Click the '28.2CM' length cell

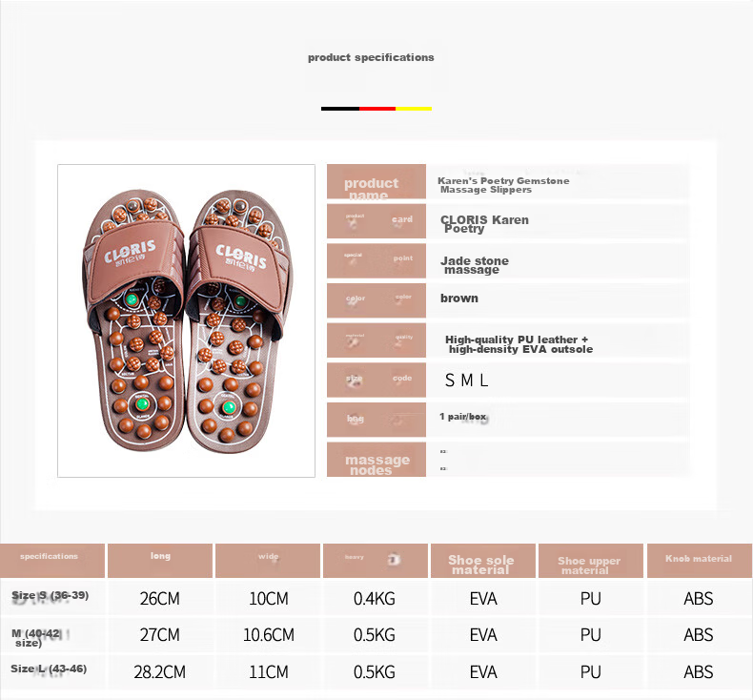pos(160,672)
